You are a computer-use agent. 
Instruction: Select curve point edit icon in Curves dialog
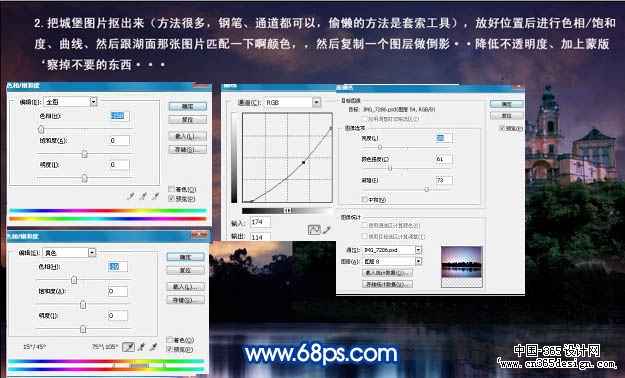(x=314, y=230)
